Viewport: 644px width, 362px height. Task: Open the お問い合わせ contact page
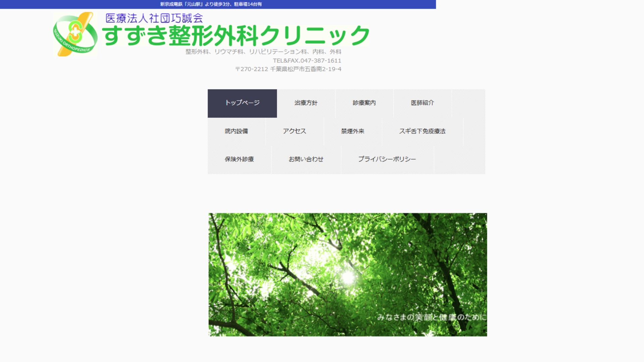[306, 159]
